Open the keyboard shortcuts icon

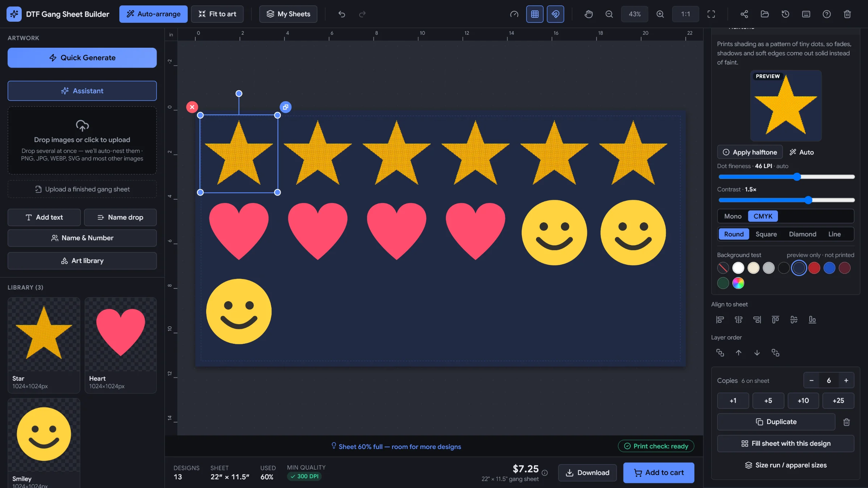click(806, 14)
